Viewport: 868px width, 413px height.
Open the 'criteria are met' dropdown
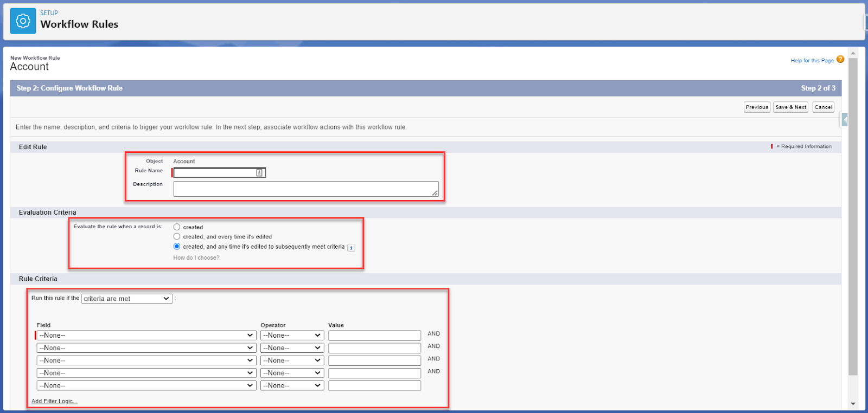pos(127,299)
